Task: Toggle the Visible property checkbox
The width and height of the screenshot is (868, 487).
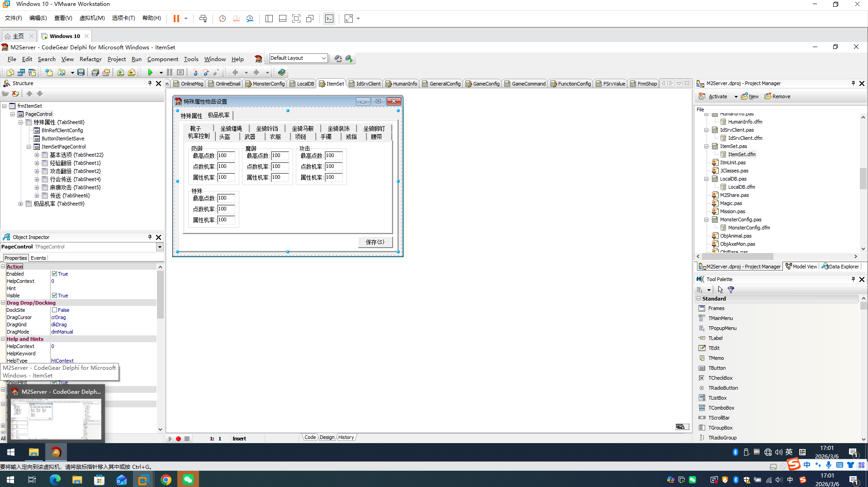Action: click(x=54, y=296)
